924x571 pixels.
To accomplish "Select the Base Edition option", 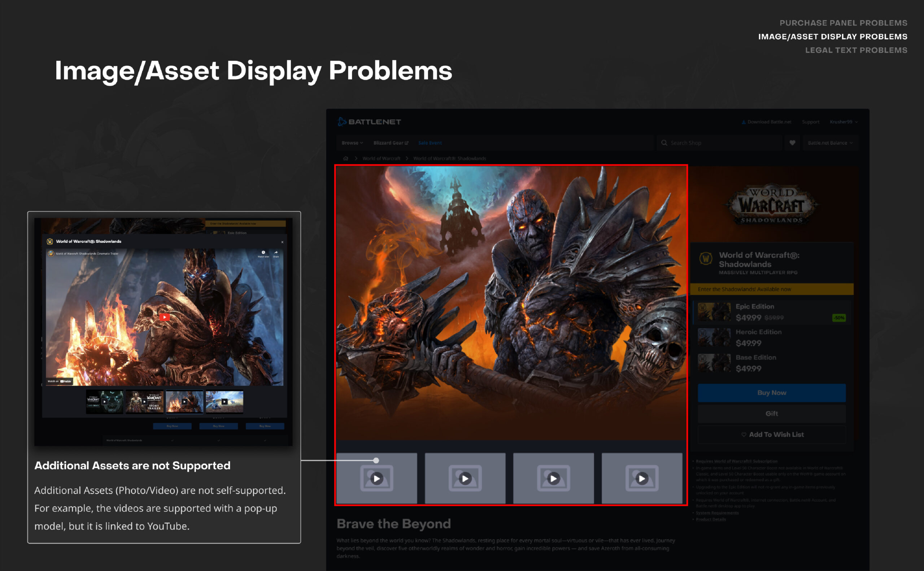I will tap(771, 363).
